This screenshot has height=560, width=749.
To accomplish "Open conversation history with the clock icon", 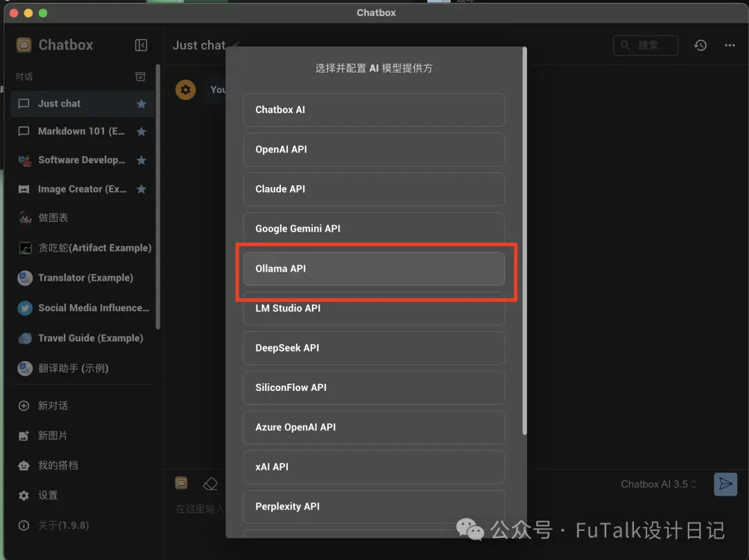I will pos(700,45).
